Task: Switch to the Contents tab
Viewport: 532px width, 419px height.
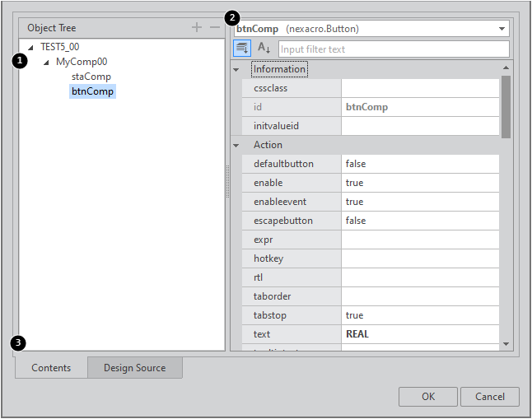Action: click(x=51, y=368)
